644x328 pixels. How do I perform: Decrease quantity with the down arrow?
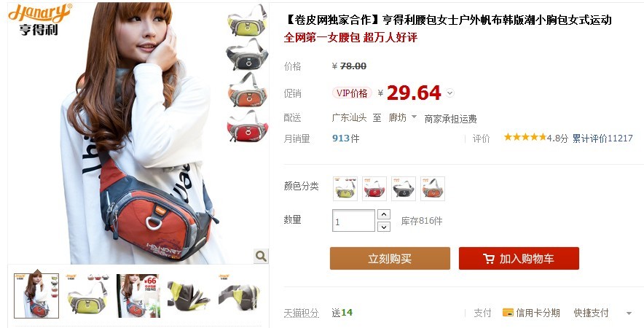(384, 227)
